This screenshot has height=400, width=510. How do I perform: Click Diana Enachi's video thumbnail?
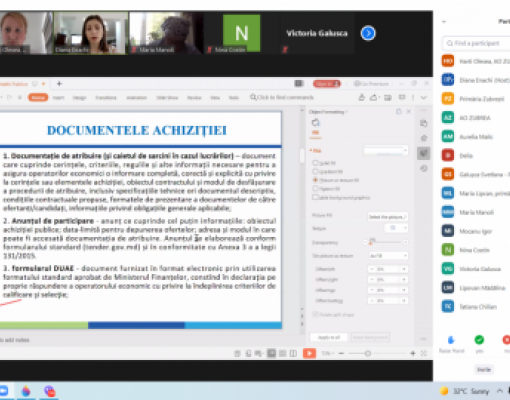coord(91,33)
